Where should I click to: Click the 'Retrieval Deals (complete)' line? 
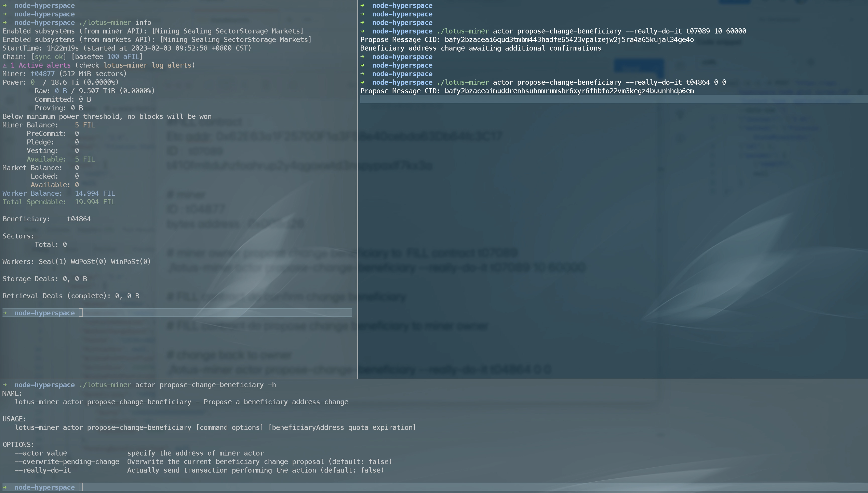point(71,296)
